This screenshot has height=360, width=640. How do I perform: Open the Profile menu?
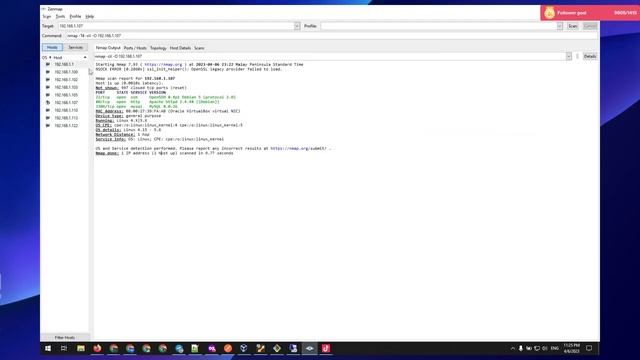coord(75,16)
